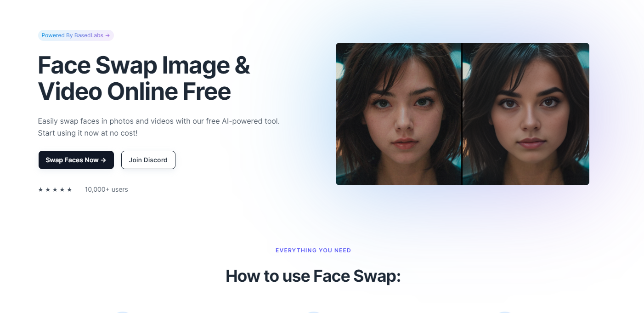
Task: Click the black divider between face photos
Action: [x=462, y=114]
